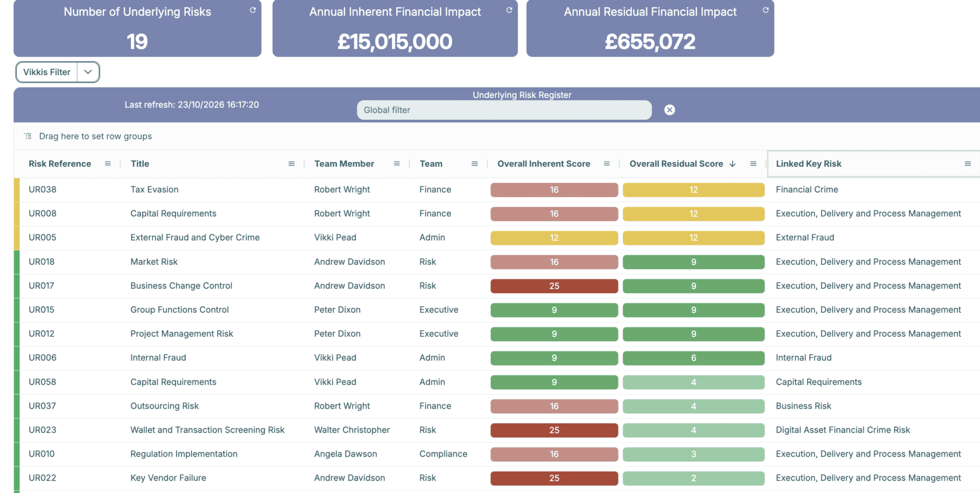This screenshot has height=493, width=980.
Task: Sort by Overall Inherent Score header
Action: (544, 164)
